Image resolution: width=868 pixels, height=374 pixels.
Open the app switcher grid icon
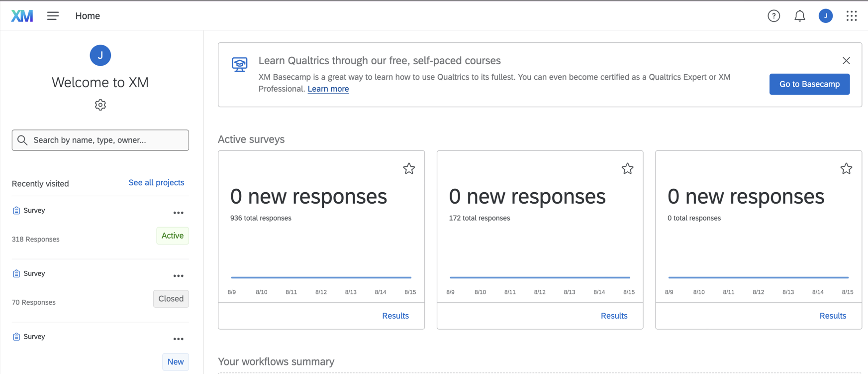(x=851, y=16)
